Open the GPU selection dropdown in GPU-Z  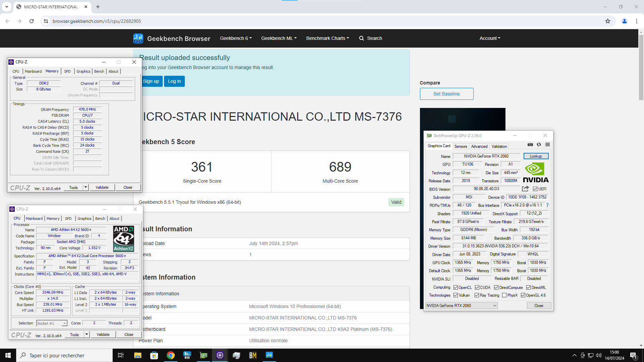(461, 306)
